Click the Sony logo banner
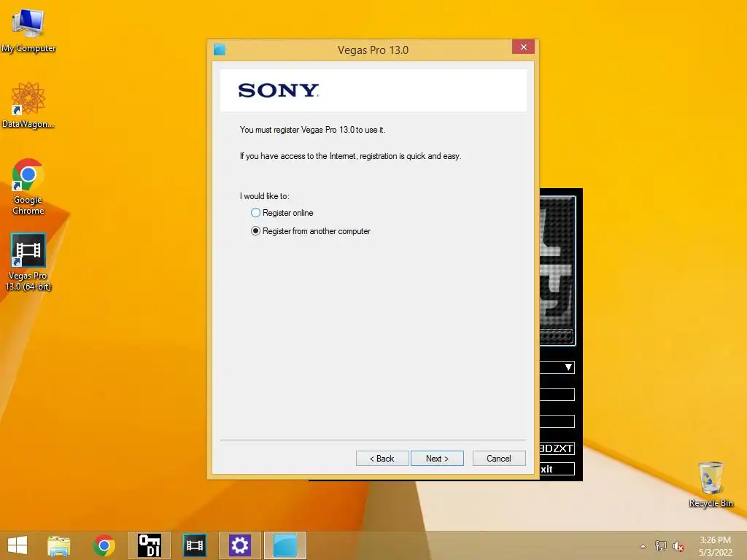Viewport: 747px width, 560px height. point(373,90)
